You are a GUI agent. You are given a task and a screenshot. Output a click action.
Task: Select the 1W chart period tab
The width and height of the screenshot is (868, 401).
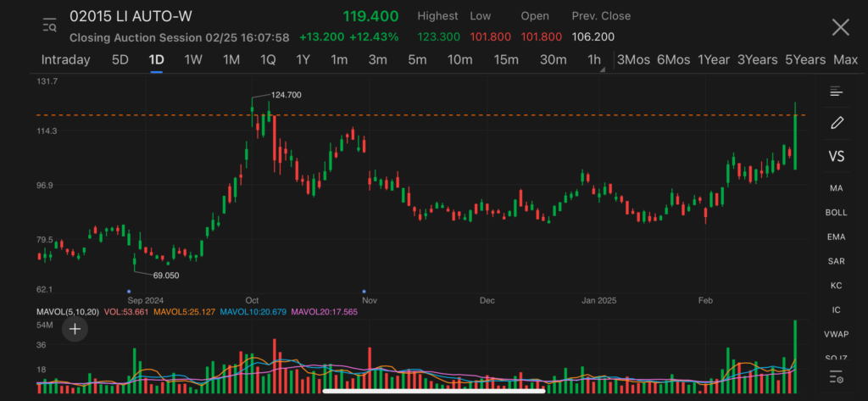pyautogui.click(x=193, y=60)
